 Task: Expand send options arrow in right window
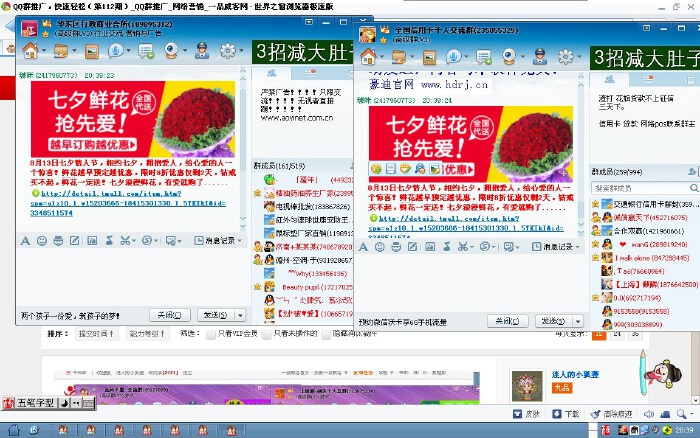pos(578,321)
